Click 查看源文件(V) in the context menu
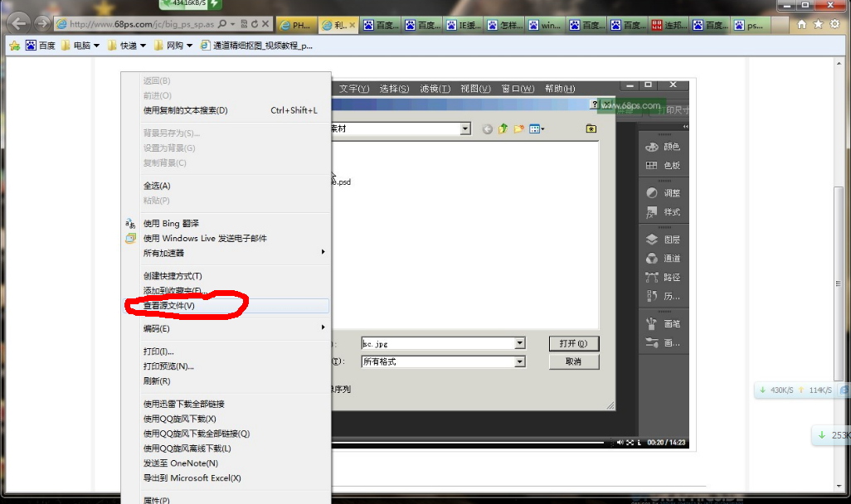Image resolution: width=851 pixels, height=504 pixels. 227,305
